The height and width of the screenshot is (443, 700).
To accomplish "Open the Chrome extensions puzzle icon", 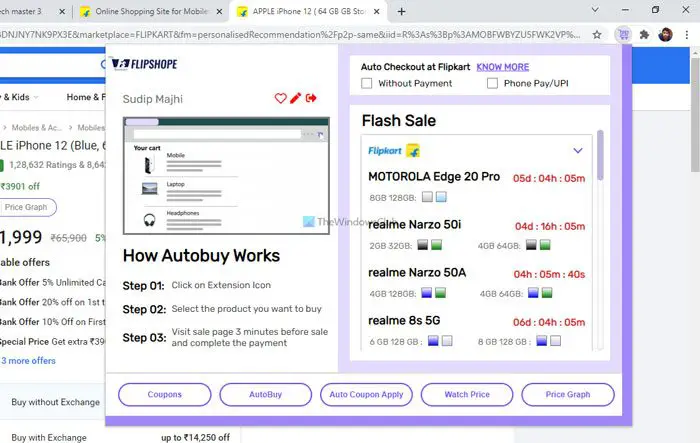I will click(x=644, y=34).
